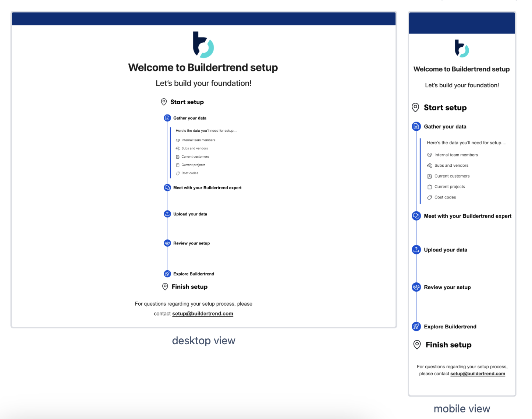Click Welcome to Buildertrend setup title, mobile view
This screenshot has width=532, height=419.
462,69
